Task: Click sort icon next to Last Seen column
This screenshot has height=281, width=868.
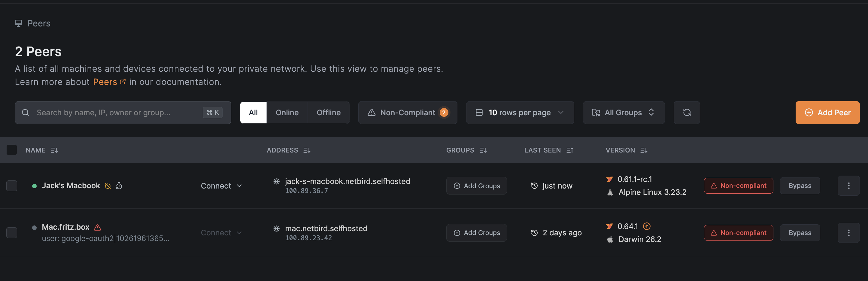Action: pos(570,150)
